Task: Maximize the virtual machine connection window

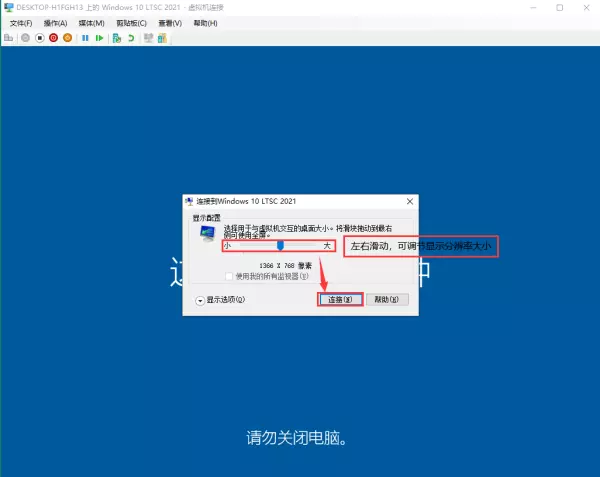Action: tap(559, 8)
